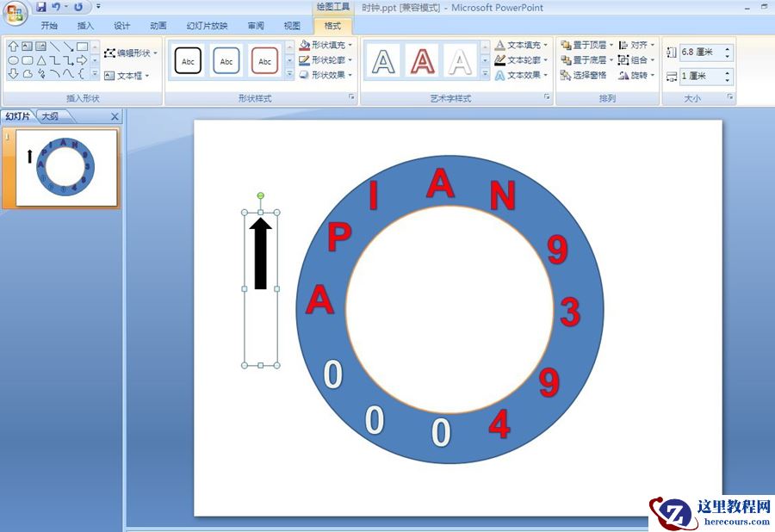The width and height of the screenshot is (775, 532).
Task: Apply the blue outline WordArt A style
Action: point(383,61)
